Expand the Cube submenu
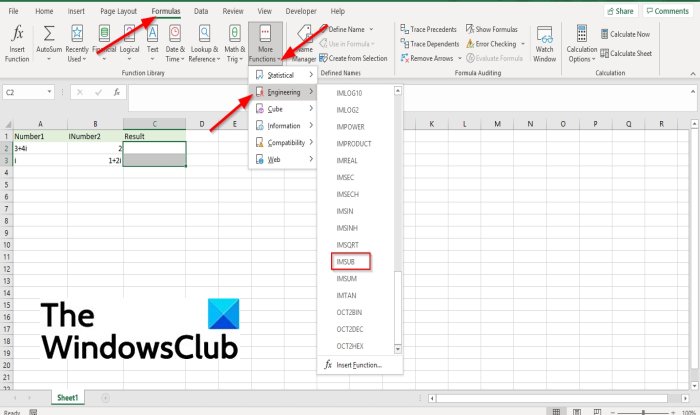The width and height of the screenshot is (700, 415). click(283, 109)
